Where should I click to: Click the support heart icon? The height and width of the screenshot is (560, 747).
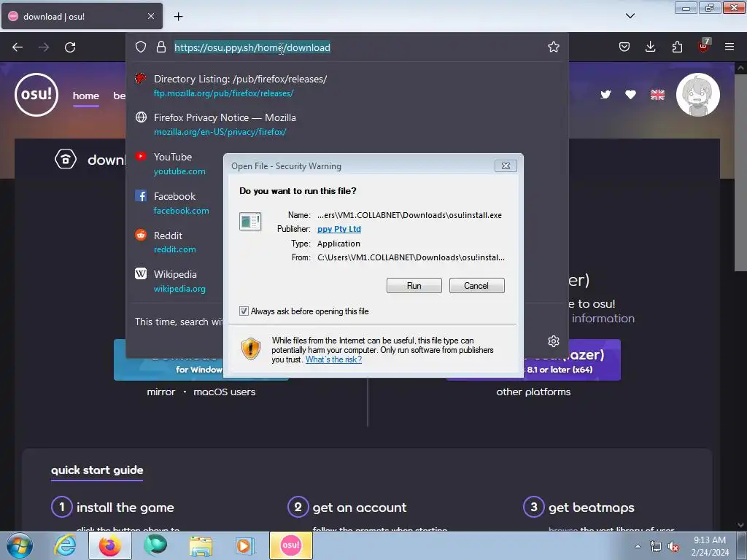(x=630, y=95)
